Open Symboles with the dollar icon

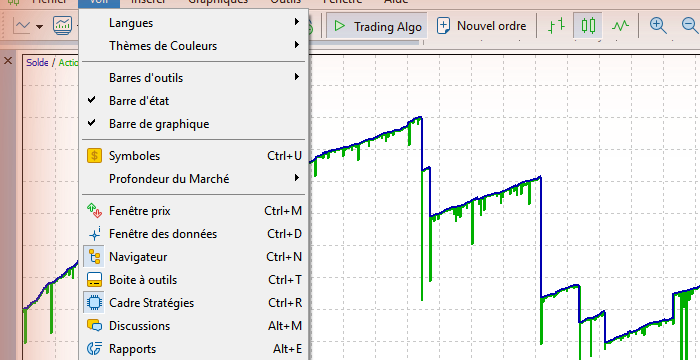tap(193, 156)
